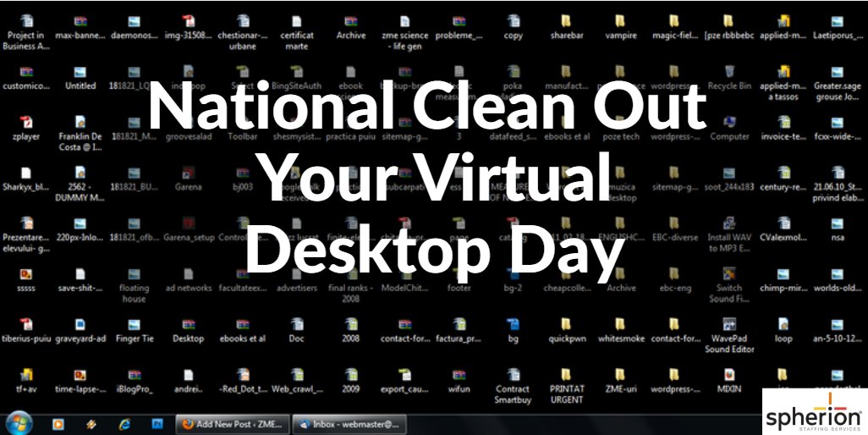Viewport: 868px width, 435px height.
Task: Click the Windows Start orb
Action: point(19,424)
